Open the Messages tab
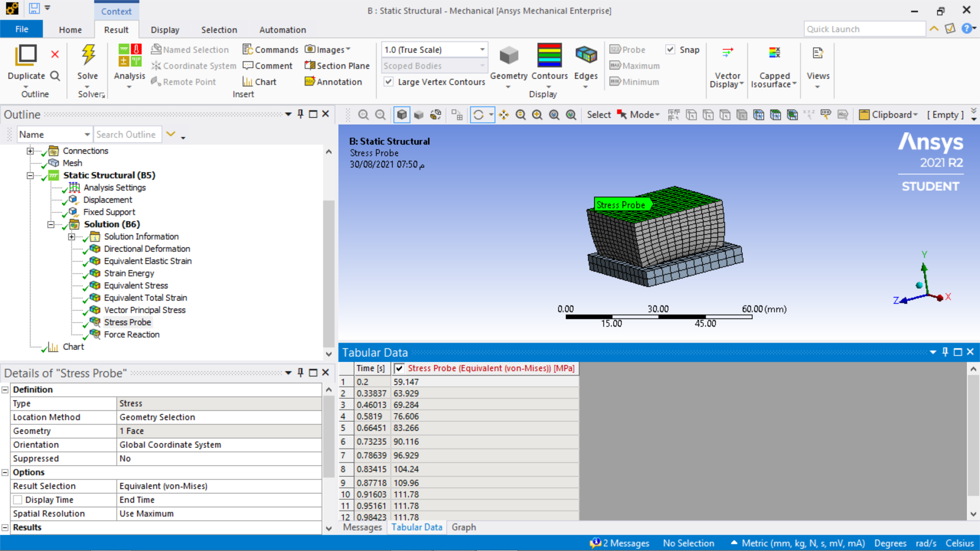 [x=362, y=528]
